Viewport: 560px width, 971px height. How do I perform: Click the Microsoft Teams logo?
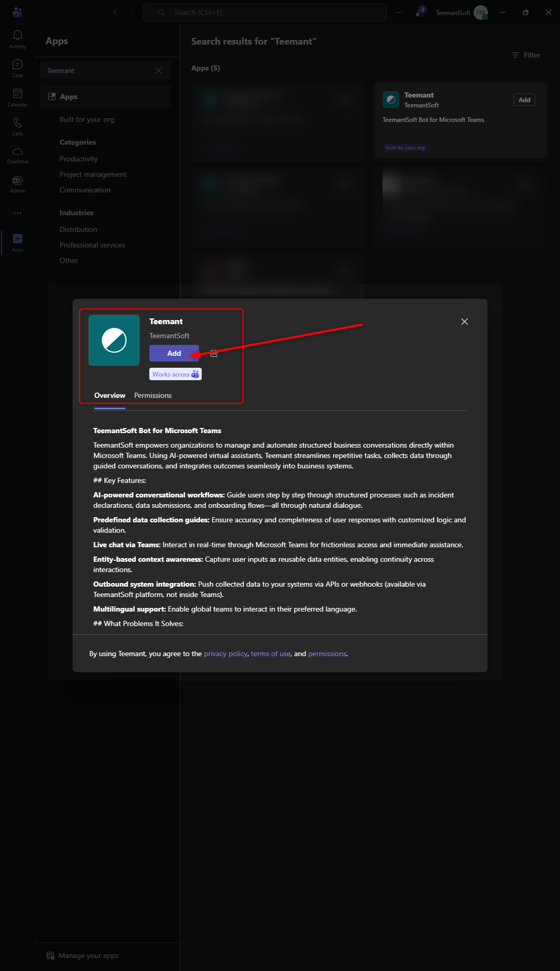click(x=17, y=12)
